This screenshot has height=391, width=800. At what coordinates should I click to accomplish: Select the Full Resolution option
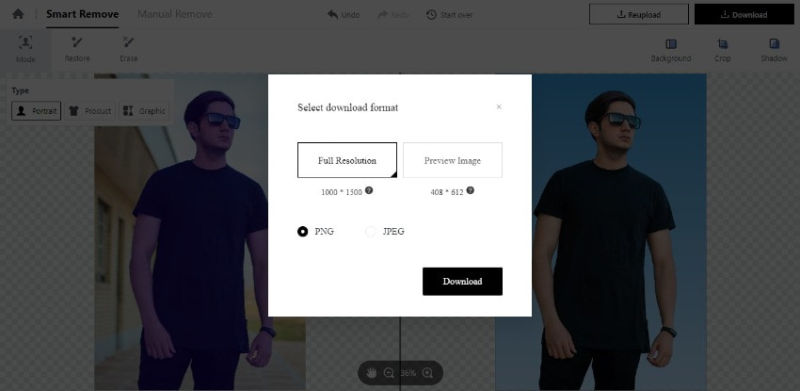(347, 160)
